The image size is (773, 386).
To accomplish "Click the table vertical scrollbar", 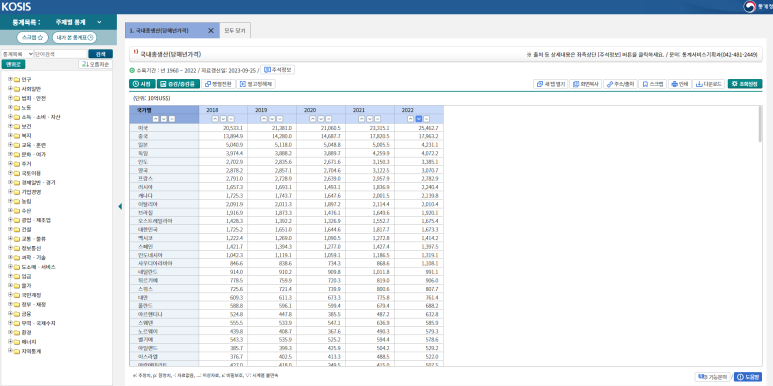I will pos(760,125).
